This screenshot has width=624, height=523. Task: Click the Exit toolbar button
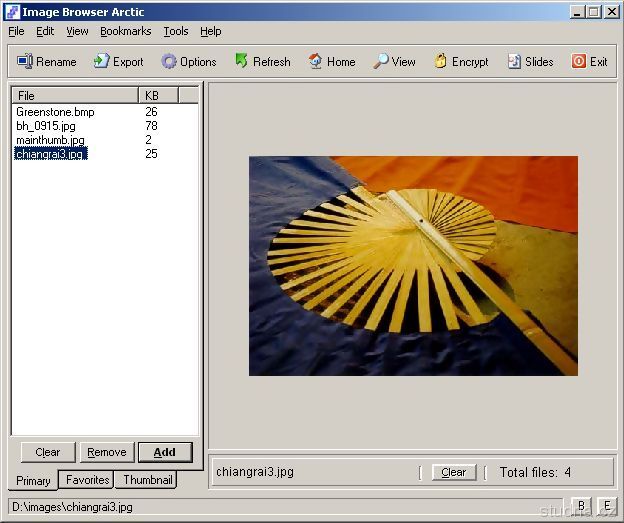pyautogui.click(x=579, y=61)
